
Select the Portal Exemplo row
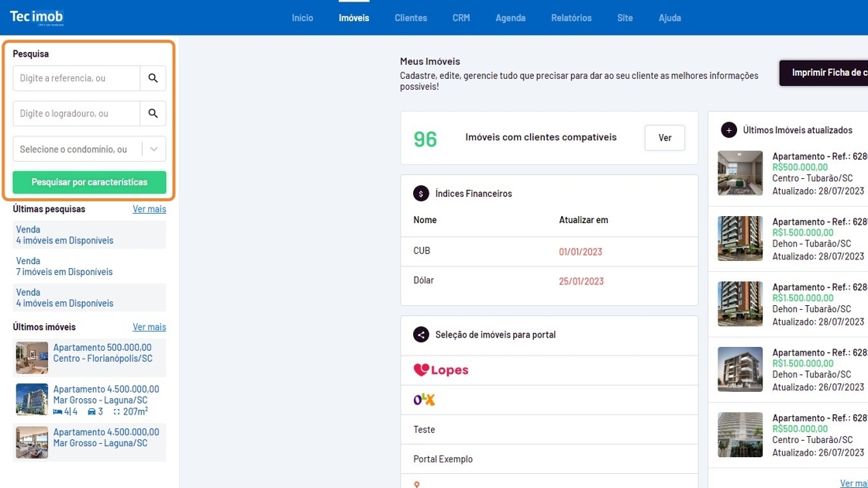[443, 459]
